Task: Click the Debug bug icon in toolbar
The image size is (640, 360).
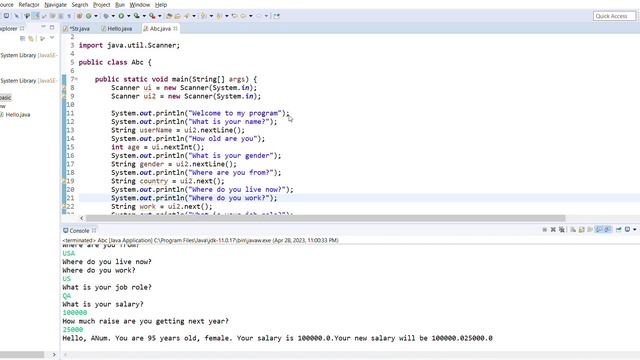Action: 106,16
